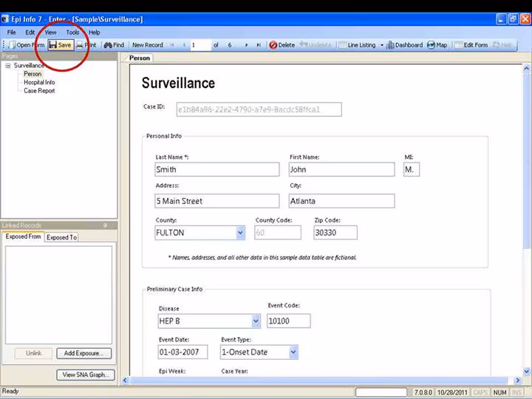Open the Map tool
Image resolution: width=532 pixels, height=399 pixels.
coord(437,45)
